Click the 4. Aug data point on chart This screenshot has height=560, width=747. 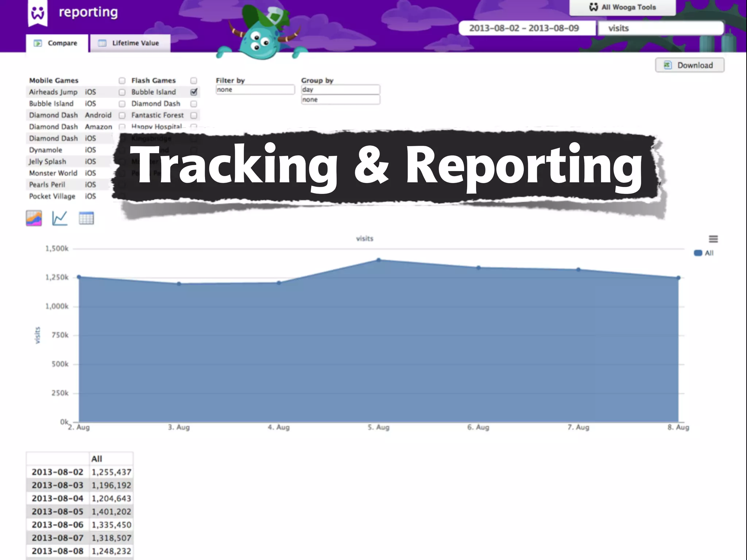pyautogui.click(x=279, y=283)
